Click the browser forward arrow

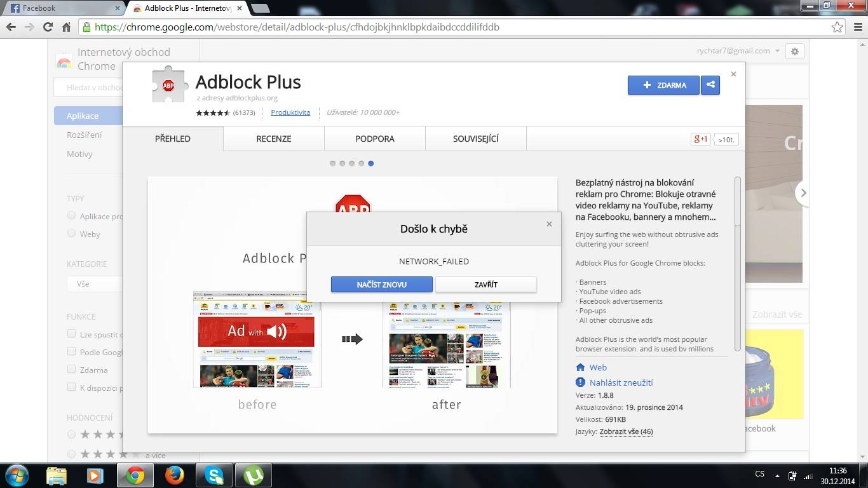pos(29,27)
